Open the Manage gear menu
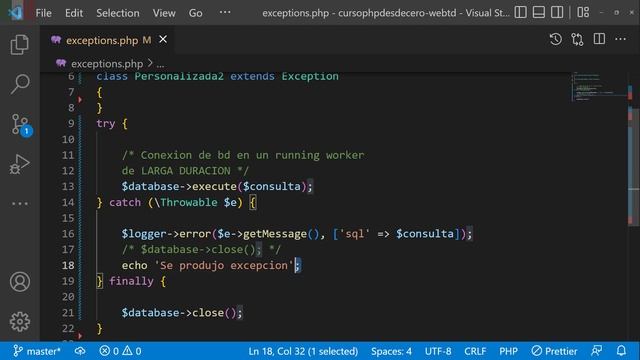The height and width of the screenshot is (360, 640). (20, 322)
